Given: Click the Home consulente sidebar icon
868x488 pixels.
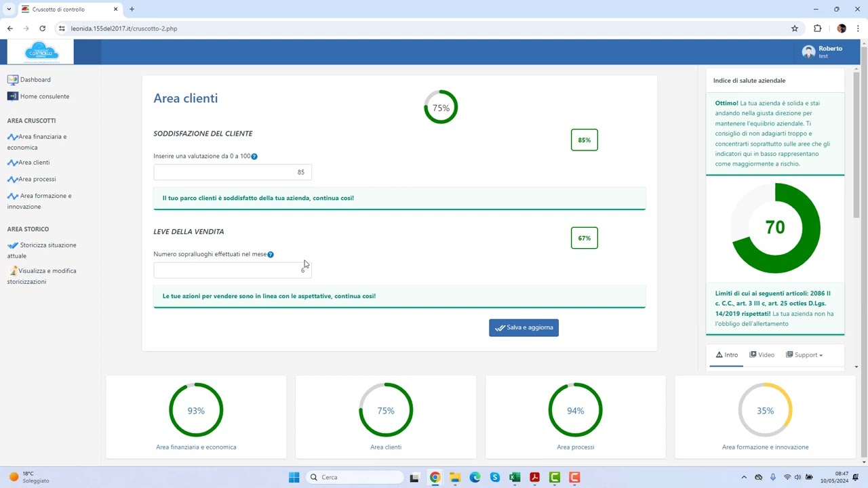Looking at the screenshot, I should (12, 96).
